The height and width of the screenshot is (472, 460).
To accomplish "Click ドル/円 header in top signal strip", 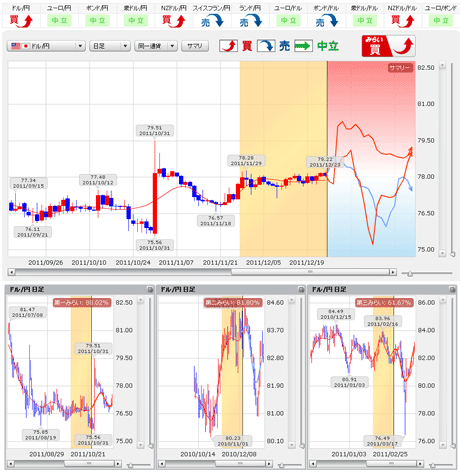I will point(21,8).
